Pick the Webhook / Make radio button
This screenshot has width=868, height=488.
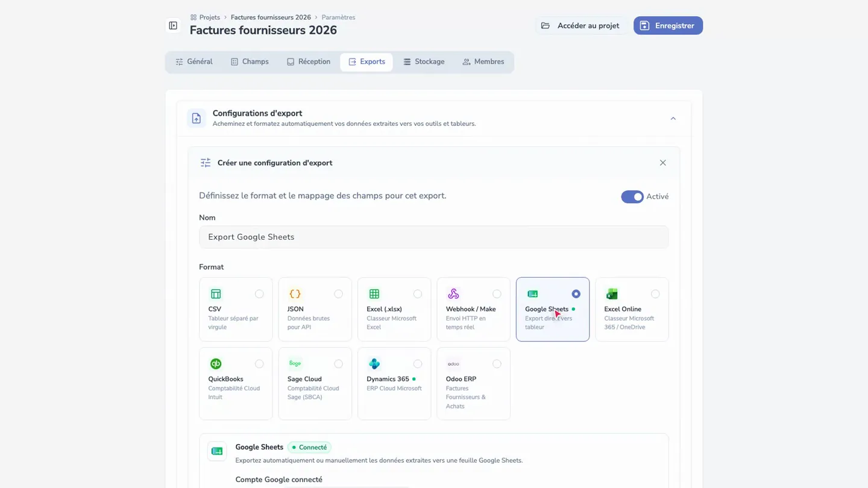coord(497,294)
